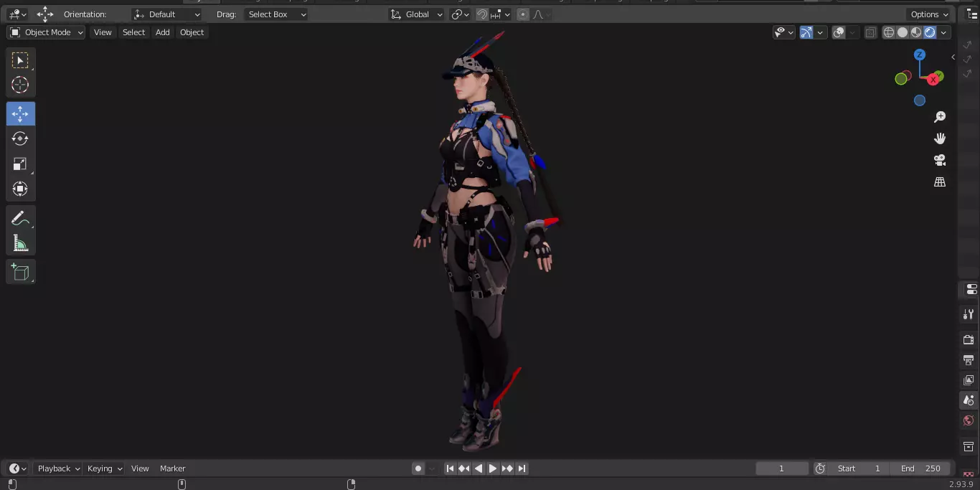Select the Annotate tool
The height and width of the screenshot is (490, 980).
20,219
